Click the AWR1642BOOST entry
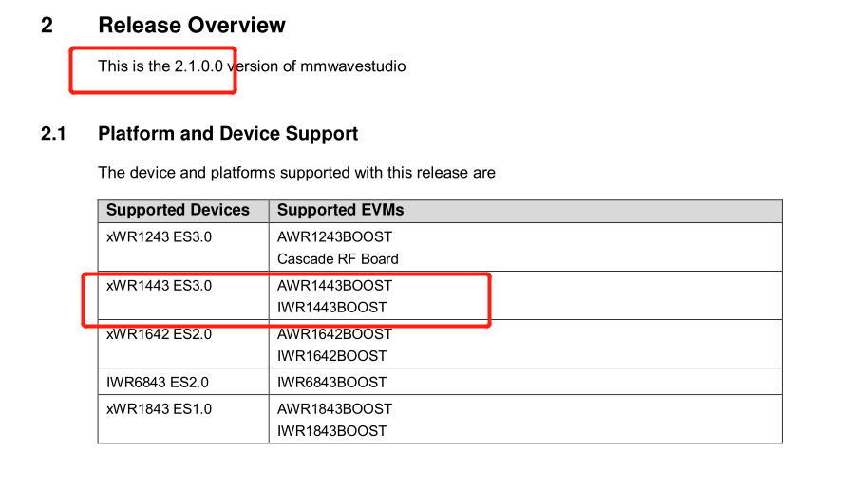 pos(334,334)
